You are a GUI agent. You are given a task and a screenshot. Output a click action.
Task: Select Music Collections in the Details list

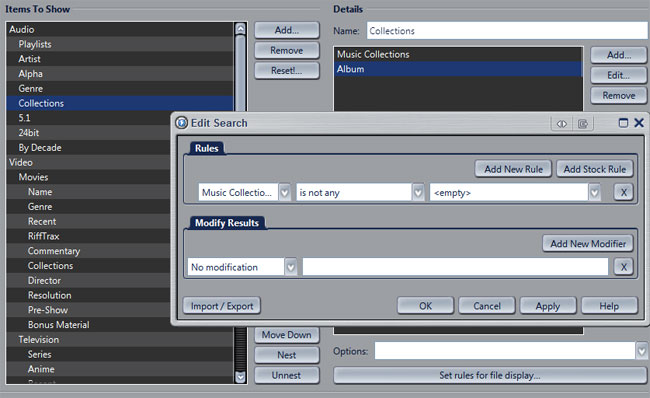point(458,54)
